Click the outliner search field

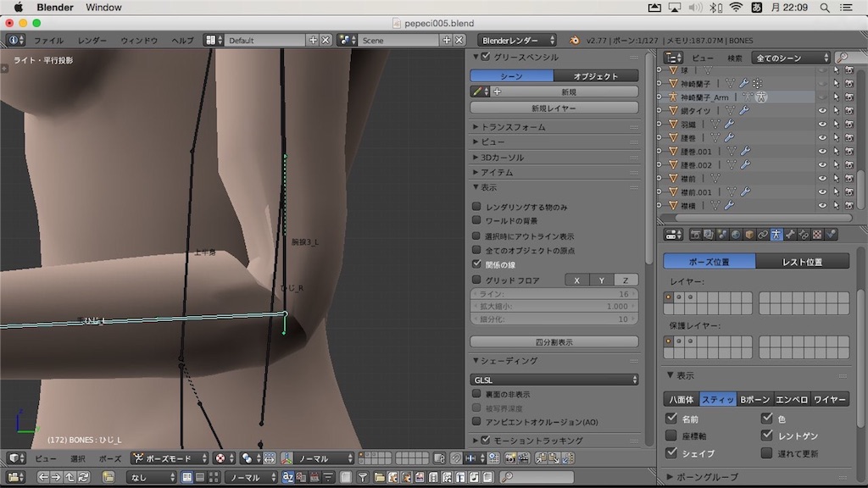click(851, 58)
